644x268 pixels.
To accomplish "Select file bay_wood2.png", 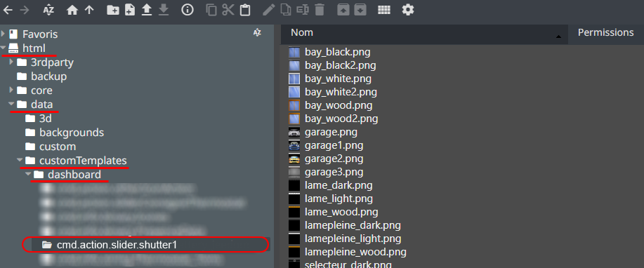I will [341, 119].
